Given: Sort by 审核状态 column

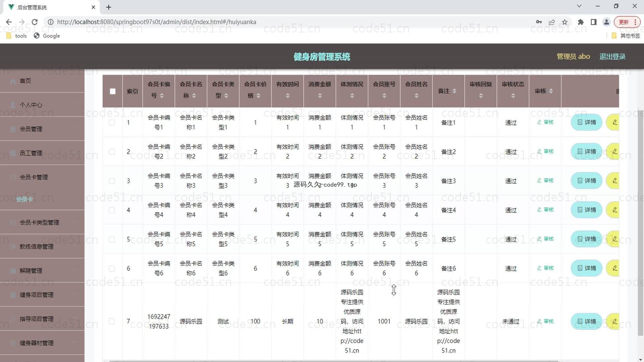Looking at the screenshot, I should click(x=513, y=96).
